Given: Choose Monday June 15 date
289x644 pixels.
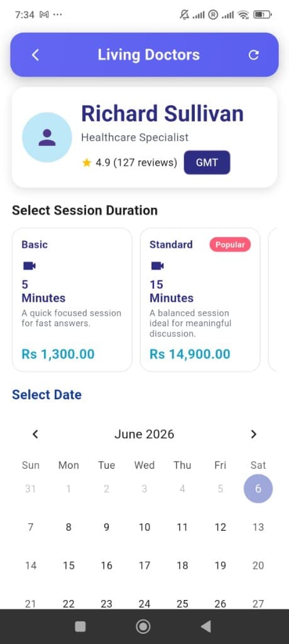Looking at the screenshot, I should tap(68, 565).
